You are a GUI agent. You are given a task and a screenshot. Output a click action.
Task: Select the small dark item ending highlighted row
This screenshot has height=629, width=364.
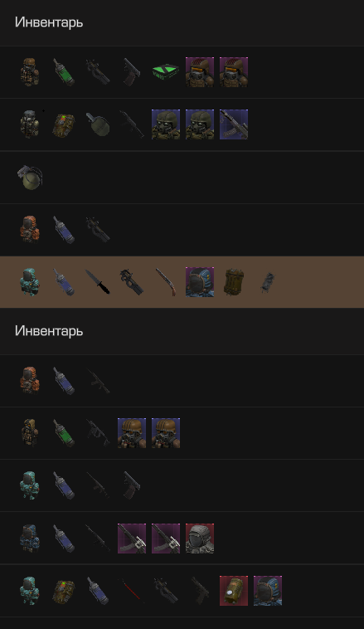click(267, 281)
